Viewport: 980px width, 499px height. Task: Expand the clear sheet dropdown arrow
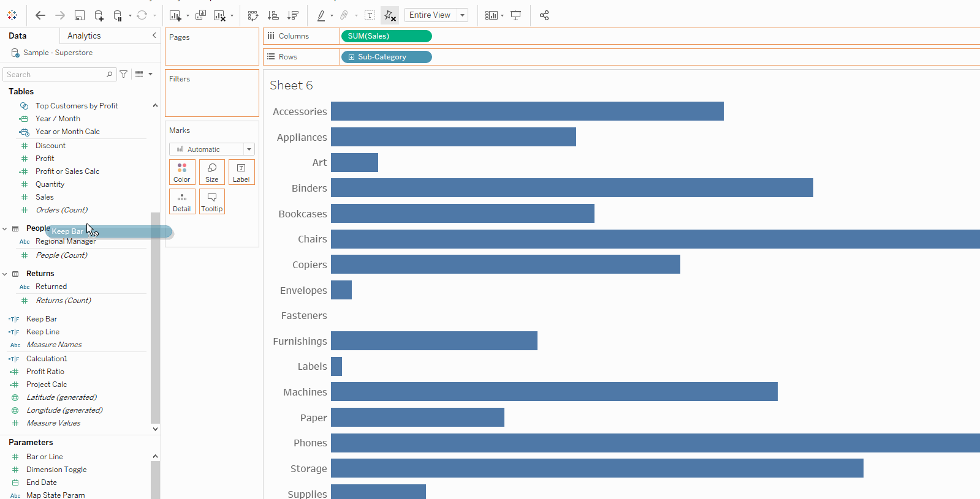pos(232,16)
